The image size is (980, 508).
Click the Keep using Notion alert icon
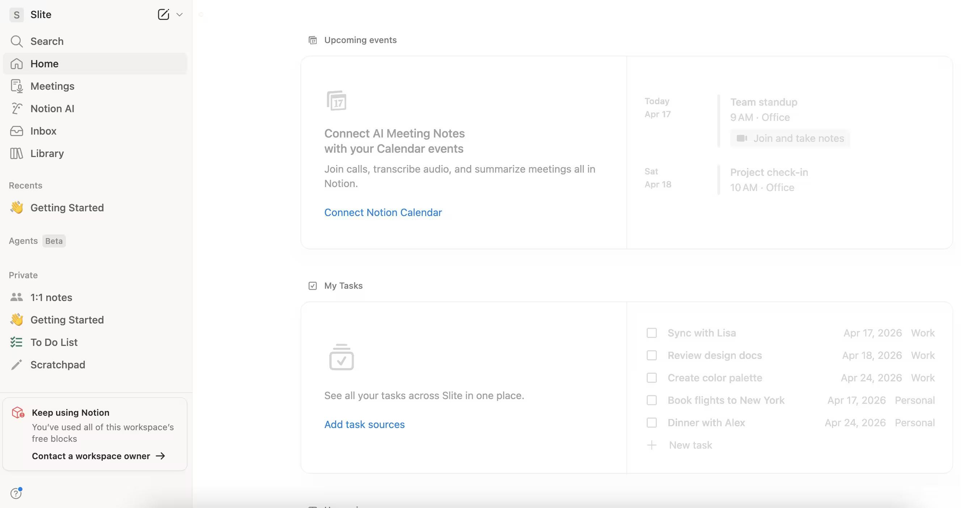tap(18, 412)
